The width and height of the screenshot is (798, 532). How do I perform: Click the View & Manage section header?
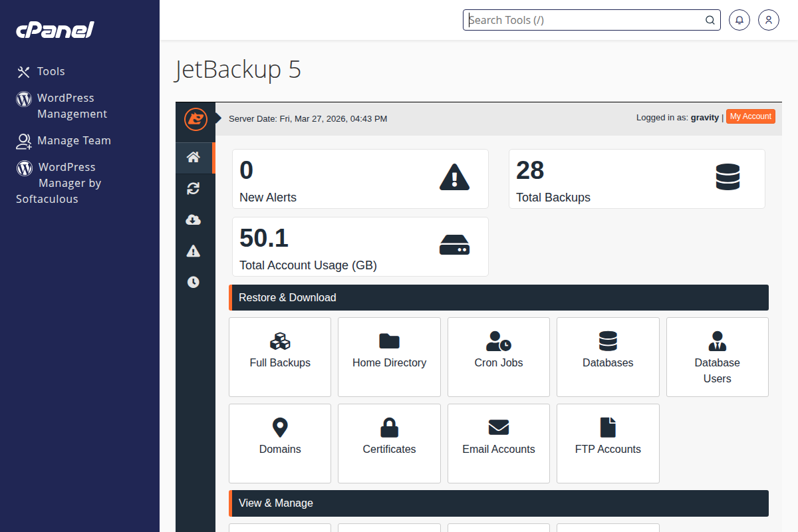pos(499,503)
